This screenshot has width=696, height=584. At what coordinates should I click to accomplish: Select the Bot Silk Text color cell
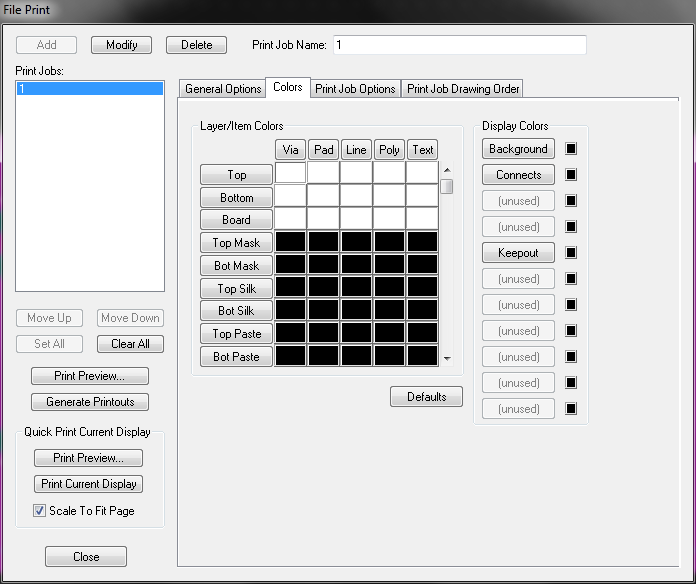(x=422, y=310)
